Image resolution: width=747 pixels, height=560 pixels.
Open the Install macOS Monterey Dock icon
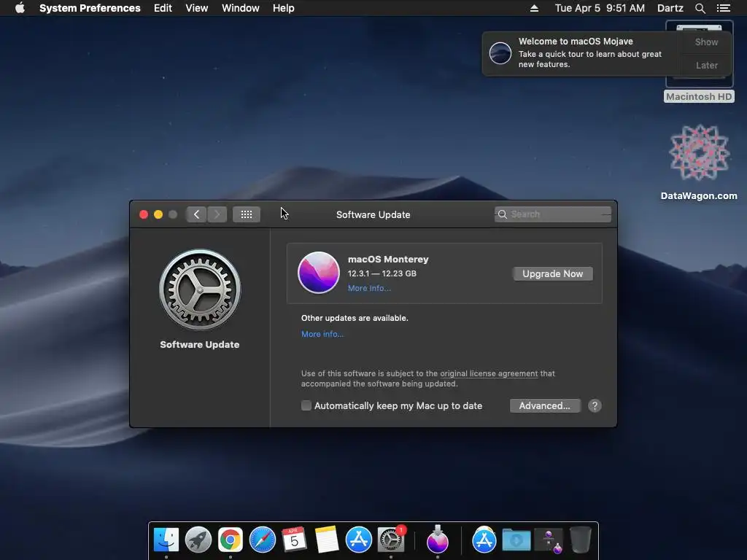pos(438,539)
